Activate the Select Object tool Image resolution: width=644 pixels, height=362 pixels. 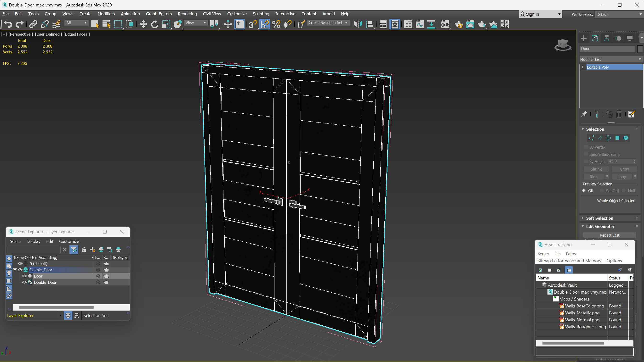[x=95, y=24]
